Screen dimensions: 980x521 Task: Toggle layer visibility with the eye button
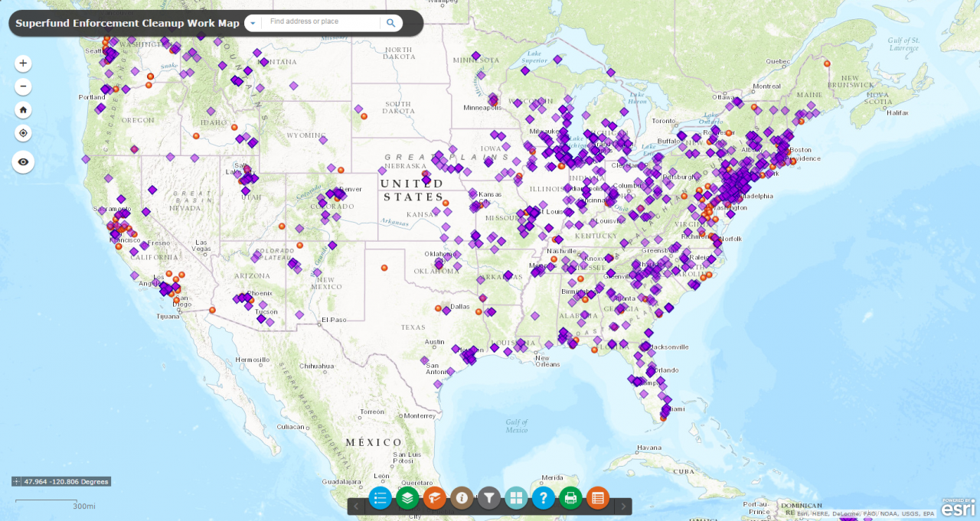tap(23, 162)
